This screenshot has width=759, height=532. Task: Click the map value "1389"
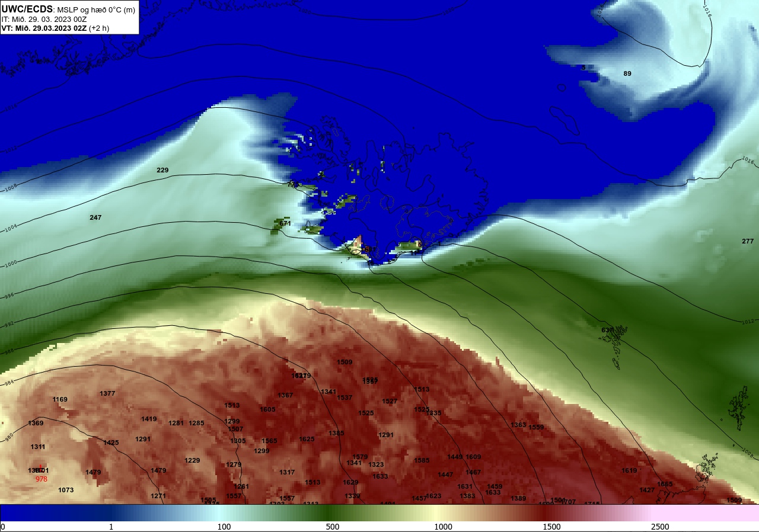(518, 498)
